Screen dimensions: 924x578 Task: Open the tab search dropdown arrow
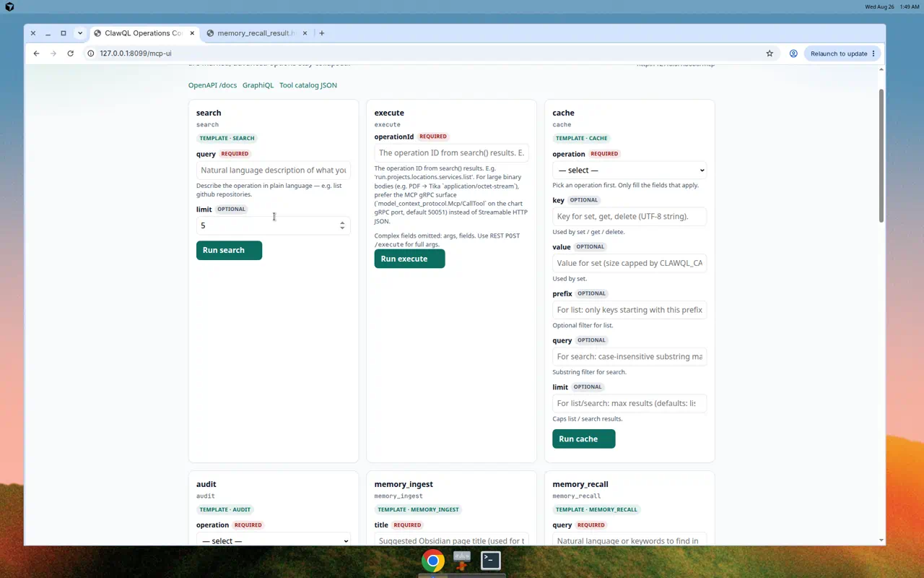click(80, 33)
